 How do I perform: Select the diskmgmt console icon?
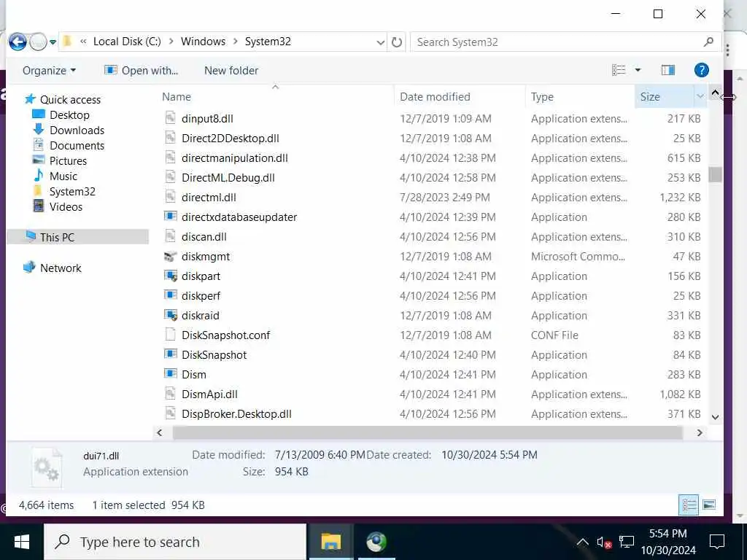(x=170, y=256)
